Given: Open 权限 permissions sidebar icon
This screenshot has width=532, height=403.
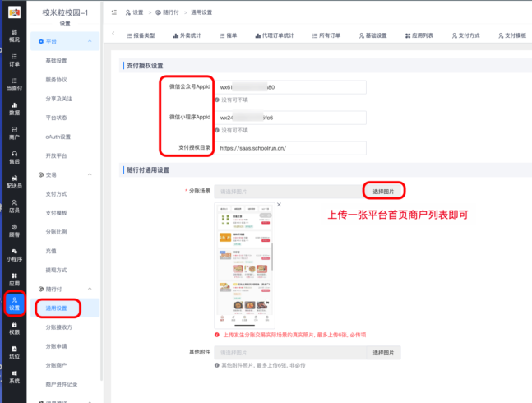Looking at the screenshot, I should (x=14, y=328).
